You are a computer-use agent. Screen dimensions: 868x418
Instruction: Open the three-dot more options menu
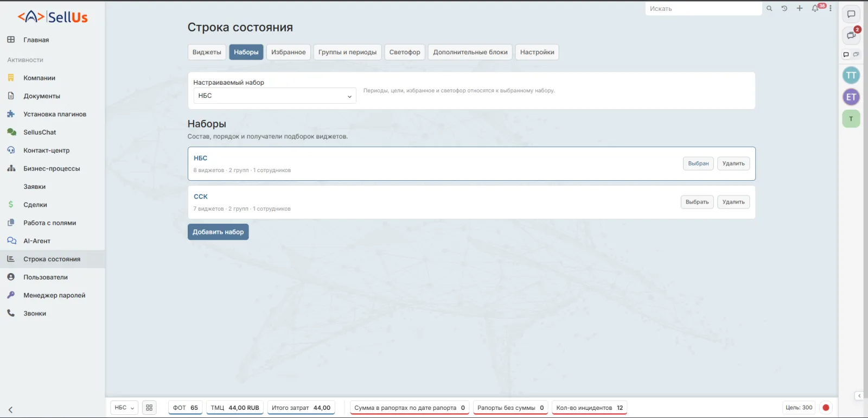[x=831, y=8]
